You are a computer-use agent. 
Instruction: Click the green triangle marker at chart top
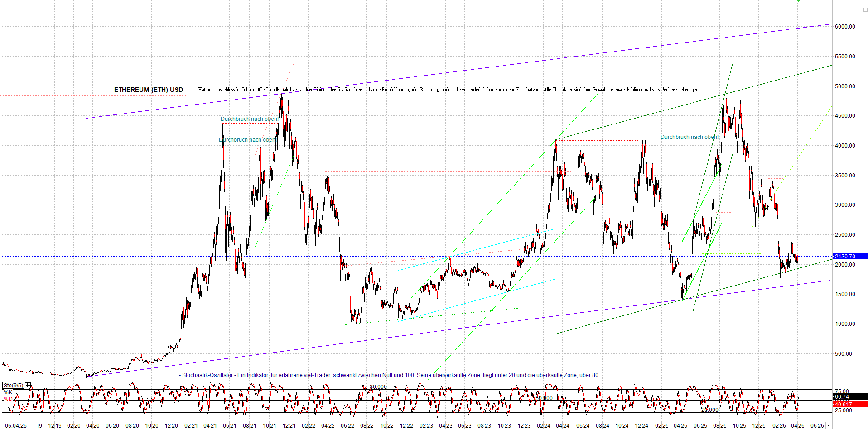tap(798, 1)
